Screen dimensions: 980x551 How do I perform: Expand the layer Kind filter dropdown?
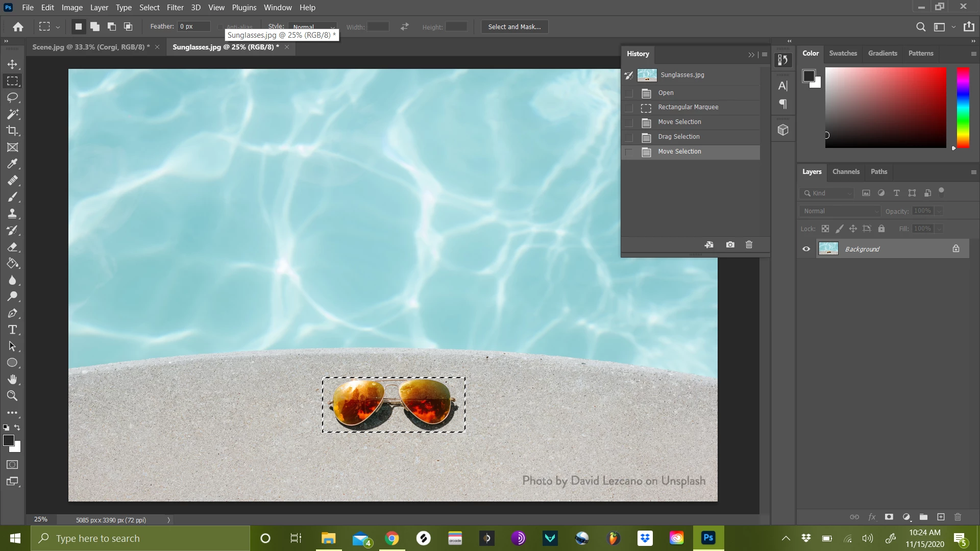click(827, 193)
